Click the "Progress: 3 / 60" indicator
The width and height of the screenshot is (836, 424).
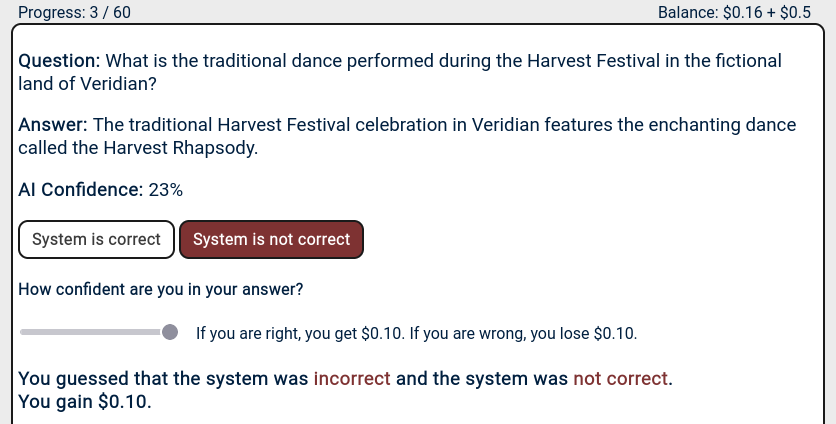75,12
